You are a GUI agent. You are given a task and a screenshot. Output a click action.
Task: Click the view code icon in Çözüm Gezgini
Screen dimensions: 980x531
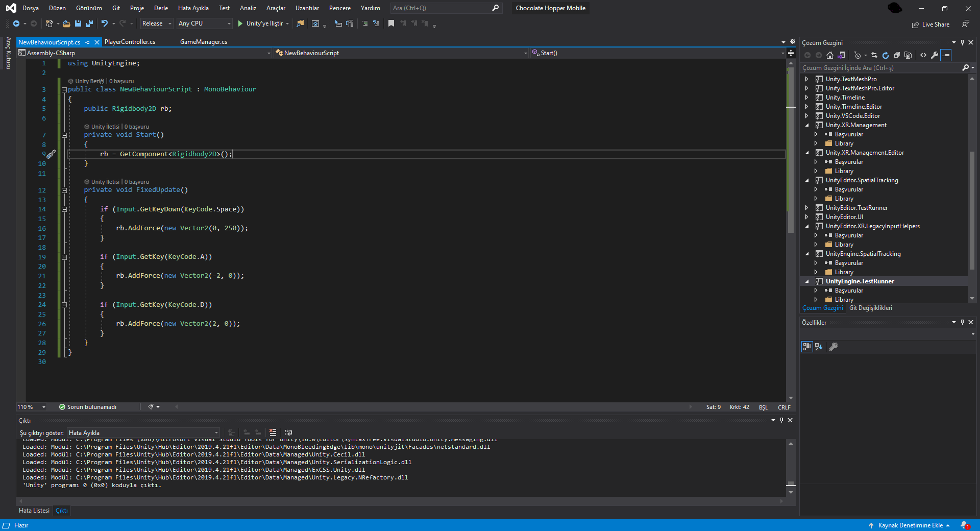[923, 55]
